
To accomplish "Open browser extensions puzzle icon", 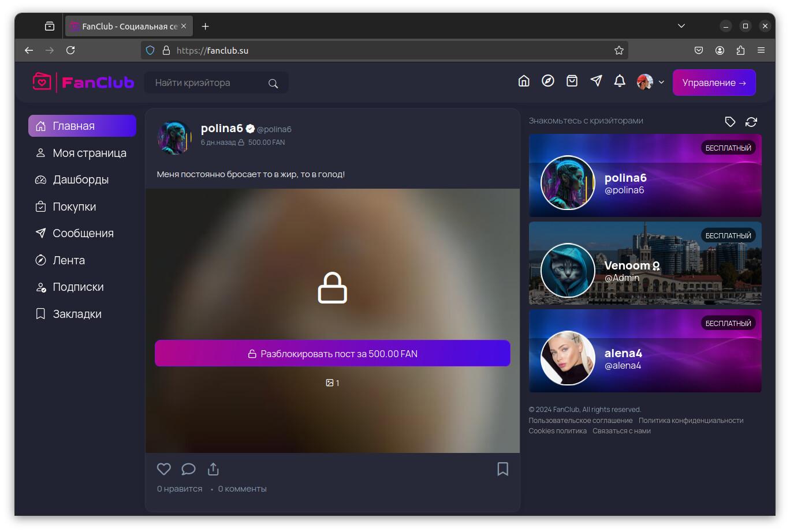I will (x=740, y=50).
